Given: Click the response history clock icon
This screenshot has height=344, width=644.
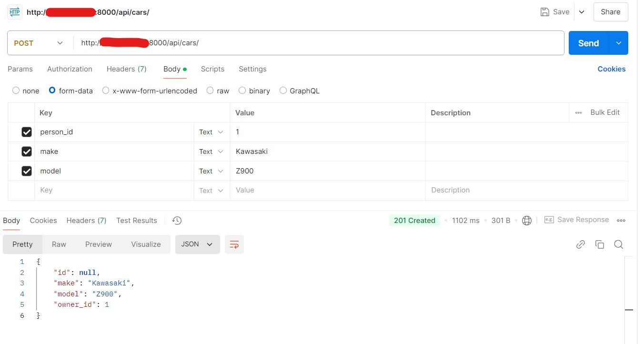Looking at the screenshot, I should [177, 221].
